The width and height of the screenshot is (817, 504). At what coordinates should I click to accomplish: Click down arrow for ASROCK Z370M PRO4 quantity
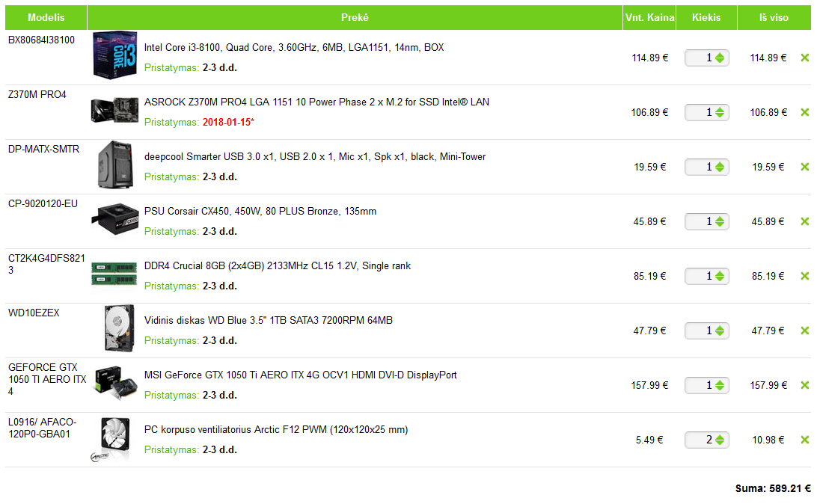pyautogui.click(x=720, y=116)
